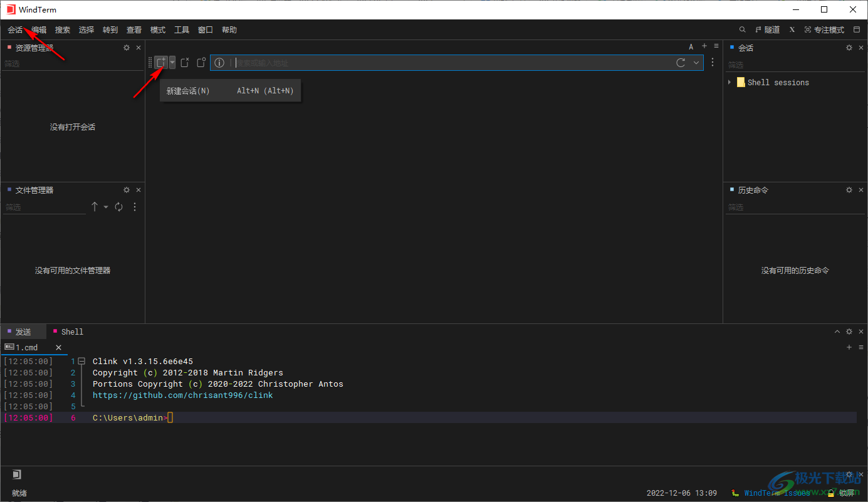Click the layout icon at menu bar right end
This screenshot has width=868, height=502.
pos(857,29)
